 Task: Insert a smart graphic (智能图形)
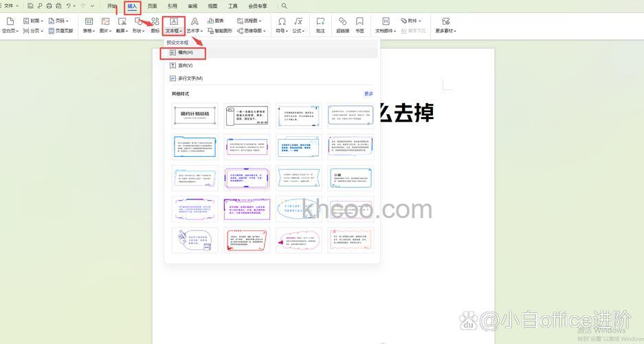tap(220, 31)
